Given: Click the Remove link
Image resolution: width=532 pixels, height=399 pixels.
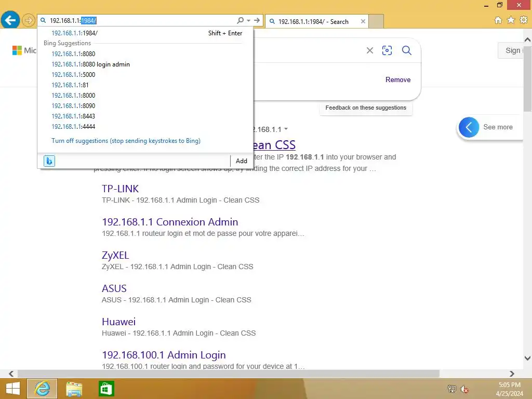Looking at the screenshot, I should [x=398, y=79].
